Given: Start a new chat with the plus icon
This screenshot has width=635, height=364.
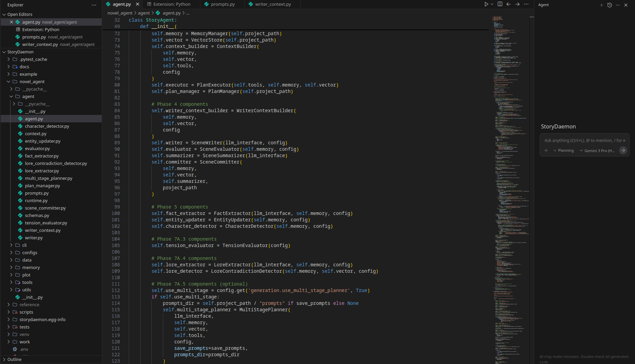Looking at the screenshot, I should pyautogui.click(x=601, y=5).
